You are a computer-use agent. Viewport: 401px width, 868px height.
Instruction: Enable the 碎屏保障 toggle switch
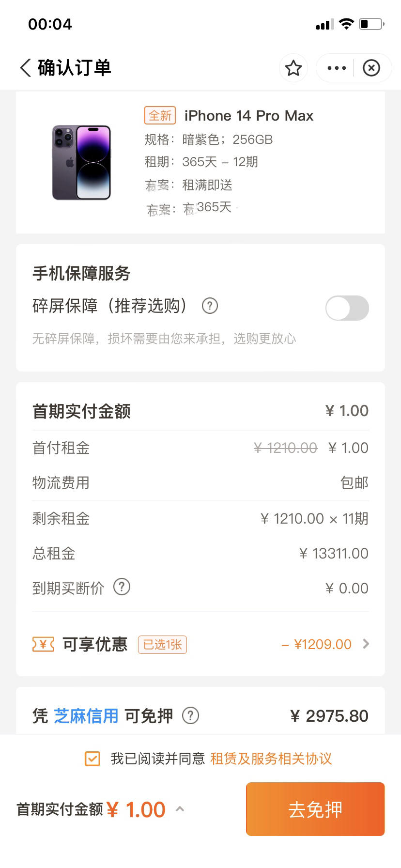[347, 308]
